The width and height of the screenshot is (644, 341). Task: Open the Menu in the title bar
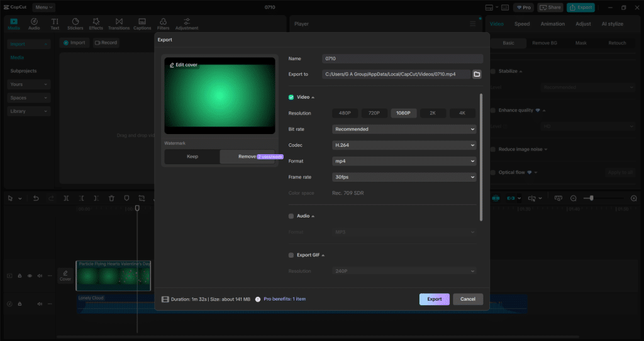click(x=43, y=8)
